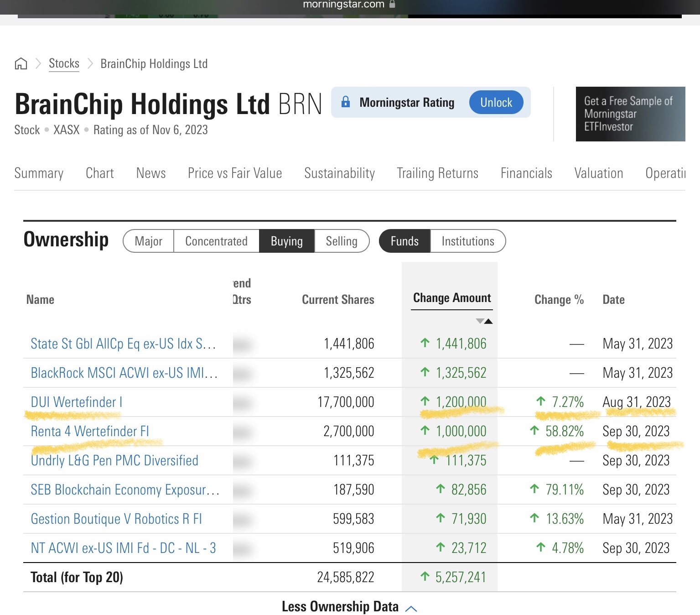
Task: Sort by Date column header
Action: 613,300
